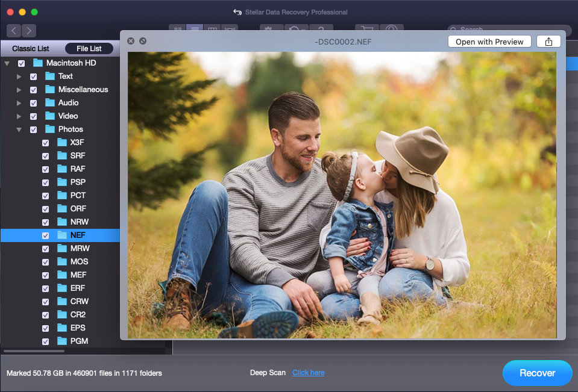
Task: Switch to cover flow view icon
Action: pyautogui.click(x=229, y=28)
